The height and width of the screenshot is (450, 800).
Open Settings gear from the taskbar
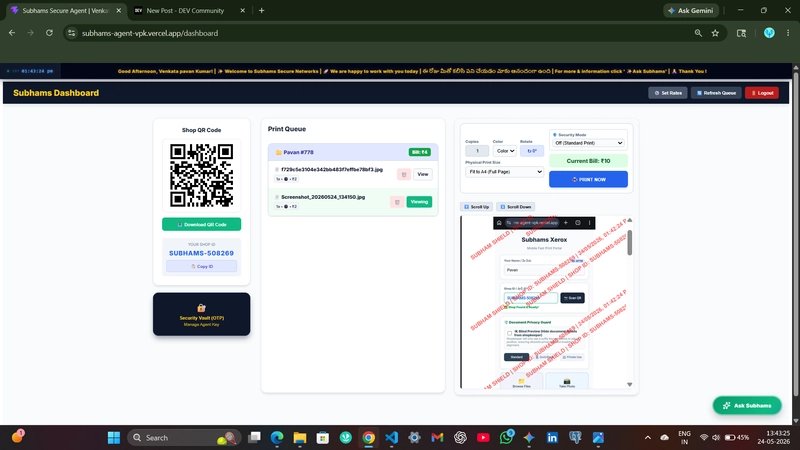[x=414, y=438]
